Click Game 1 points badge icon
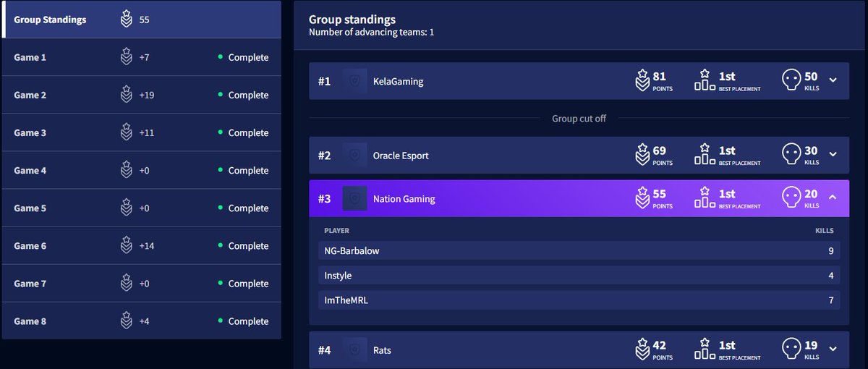This screenshot has height=369, width=868. click(126, 57)
